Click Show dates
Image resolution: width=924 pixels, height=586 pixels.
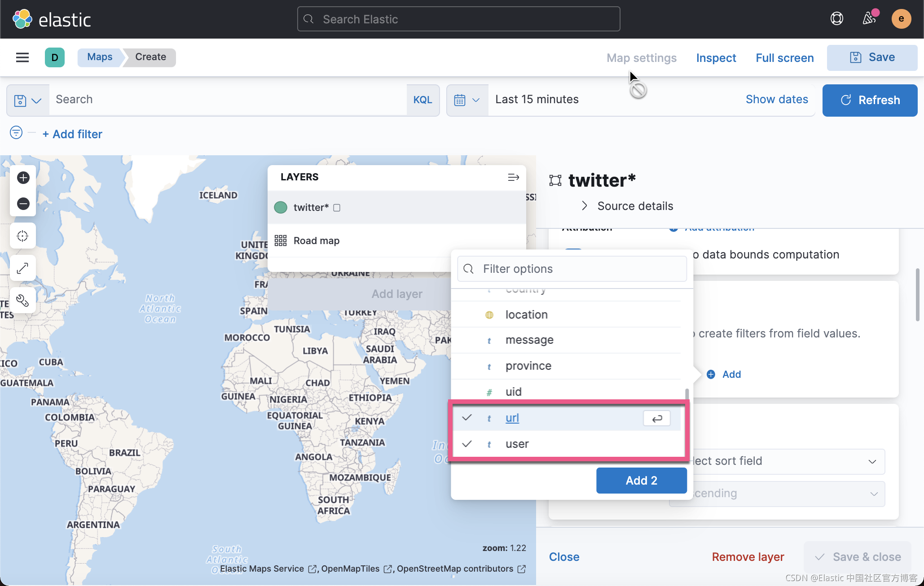click(x=777, y=99)
